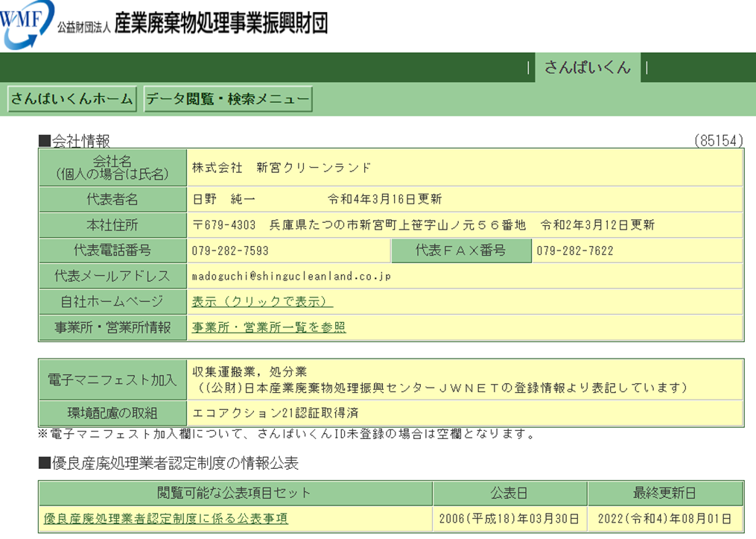Select エコアクション21認証取得済 text

pos(276,413)
